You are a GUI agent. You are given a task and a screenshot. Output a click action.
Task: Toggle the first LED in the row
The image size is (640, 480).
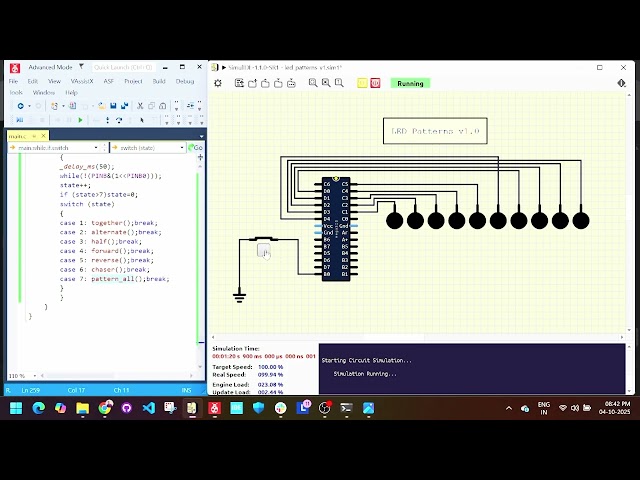coord(394,220)
